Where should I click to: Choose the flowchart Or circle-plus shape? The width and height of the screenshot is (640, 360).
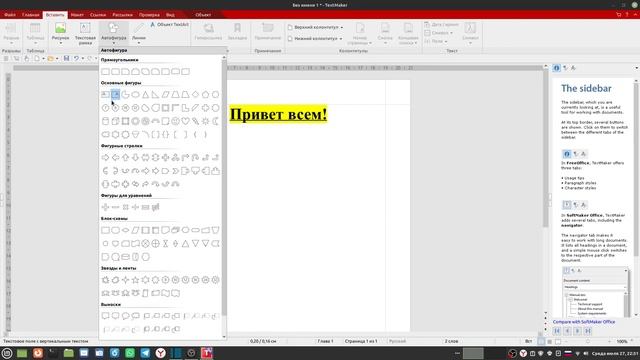[156, 244]
